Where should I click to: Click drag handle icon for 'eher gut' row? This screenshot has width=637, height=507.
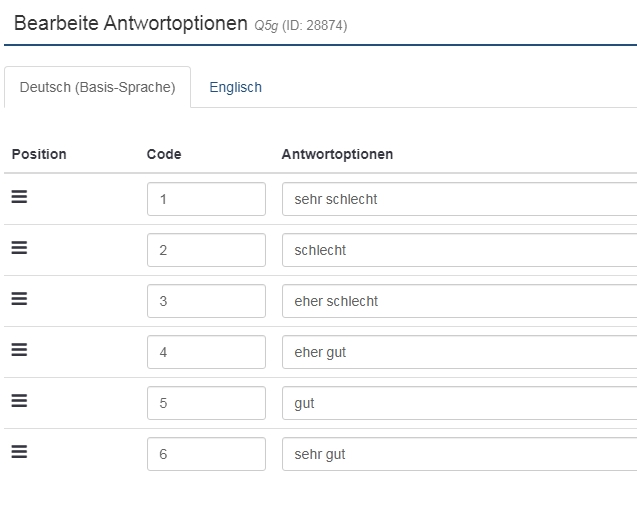(x=19, y=350)
